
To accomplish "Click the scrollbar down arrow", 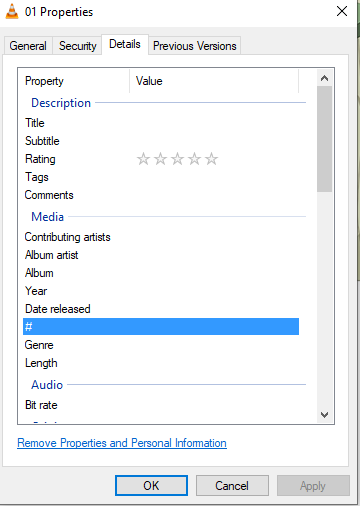I will pyautogui.click(x=324, y=415).
